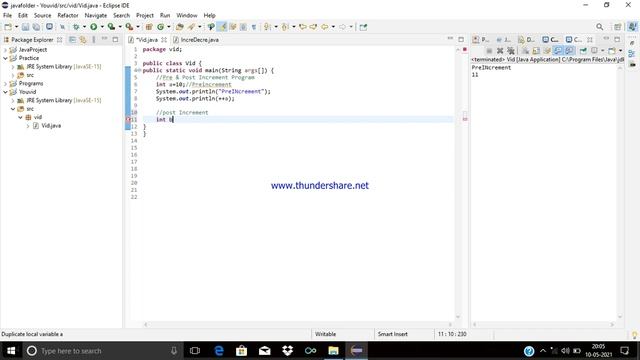Click the External Tools run icon

click(x=129, y=27)
